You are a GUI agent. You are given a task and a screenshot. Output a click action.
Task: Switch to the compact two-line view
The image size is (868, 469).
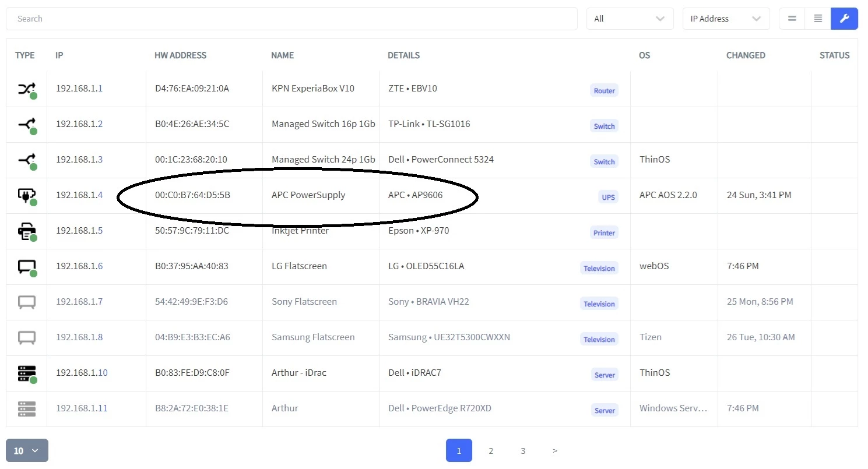(x=792, y=19)
